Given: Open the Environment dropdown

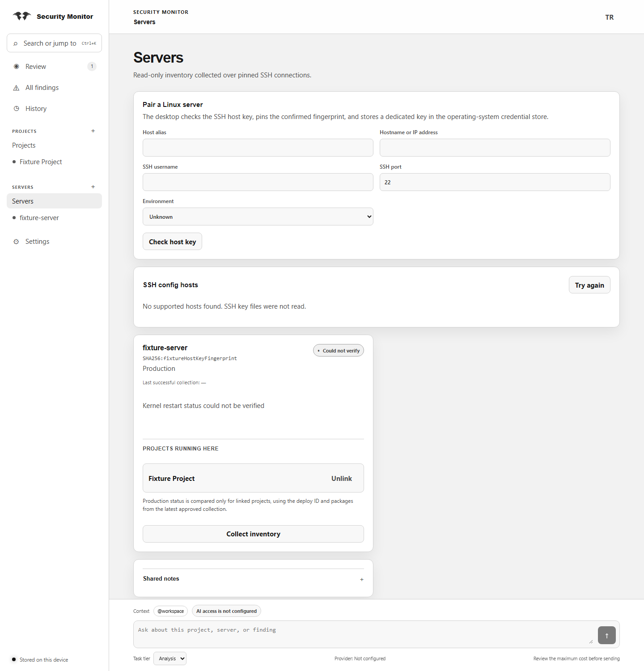Looking at the screenshot, I should 258,217.
